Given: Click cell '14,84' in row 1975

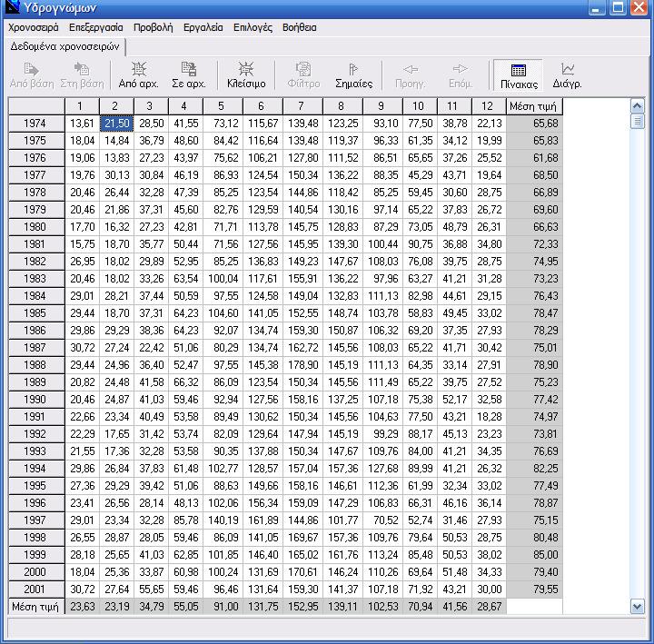Looking at the screenshot, I should coord(117,141).
